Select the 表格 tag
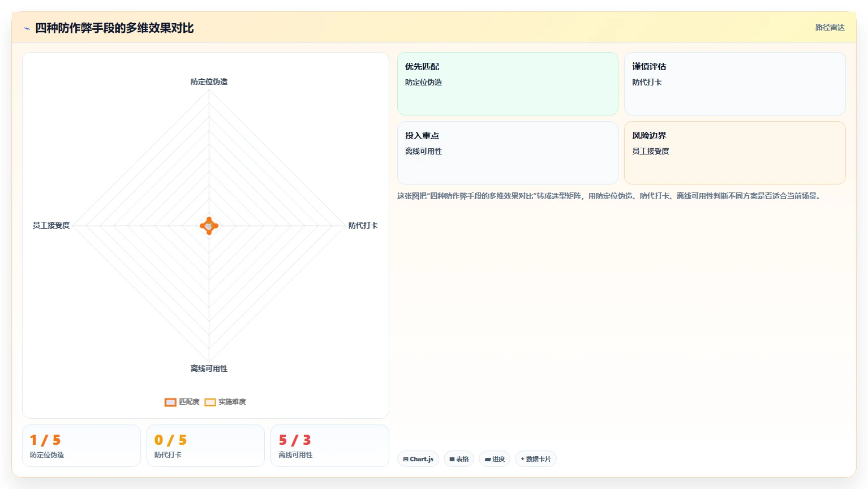 (x=459, y=459)
